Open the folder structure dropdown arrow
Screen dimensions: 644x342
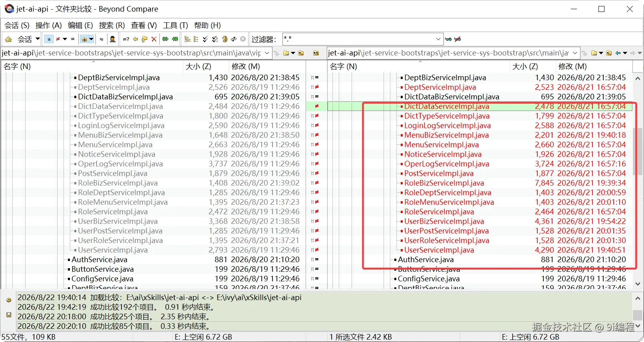tap(91, 39)
